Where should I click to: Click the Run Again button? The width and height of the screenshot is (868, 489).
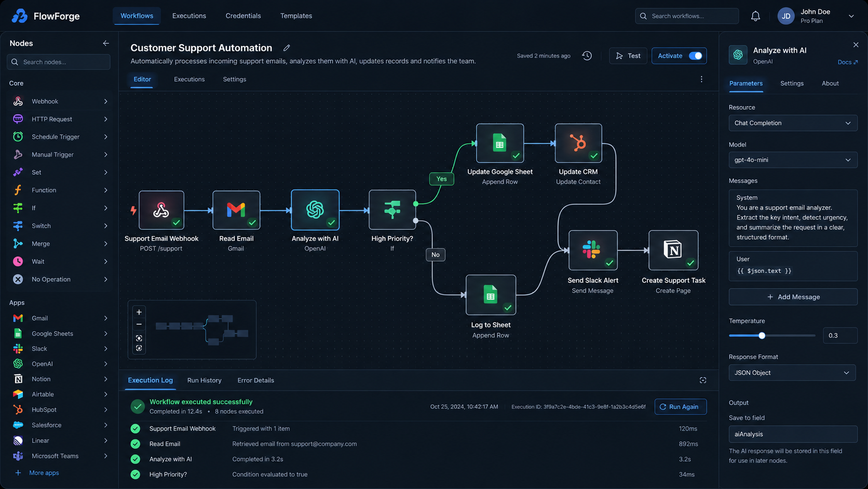tap(681, 407)
